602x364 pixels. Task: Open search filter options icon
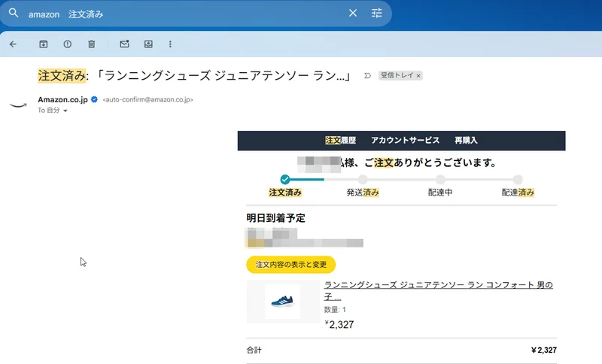click(x=377, y=14)
